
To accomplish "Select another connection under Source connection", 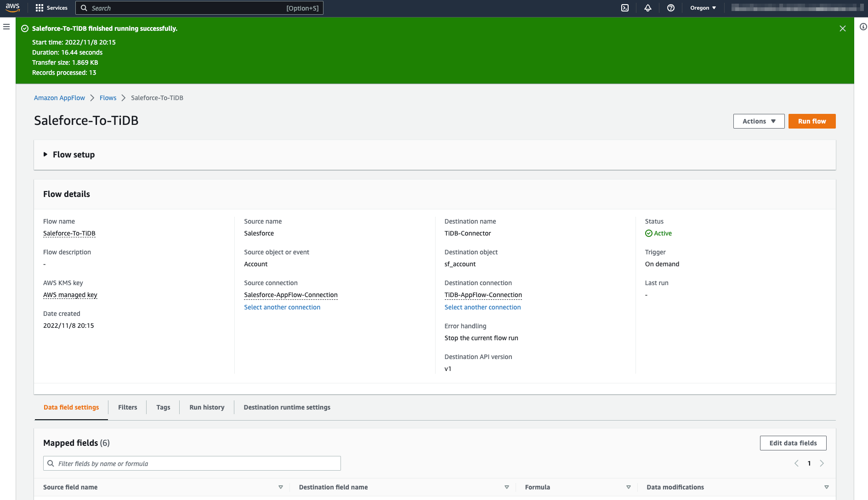I will tap(282, 307).
